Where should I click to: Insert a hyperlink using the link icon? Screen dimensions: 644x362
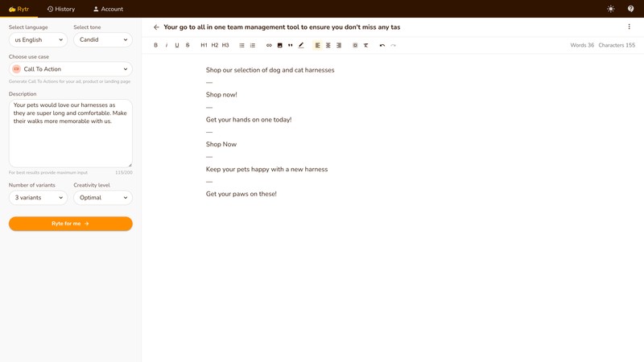pyautogui.click(x=269, y=45)
